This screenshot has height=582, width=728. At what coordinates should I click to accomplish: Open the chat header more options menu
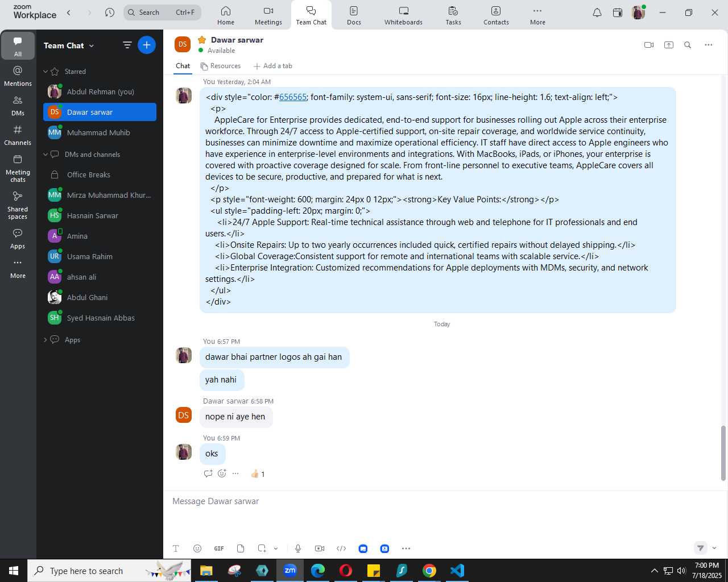pyautogui.click(x=708, y=45)
